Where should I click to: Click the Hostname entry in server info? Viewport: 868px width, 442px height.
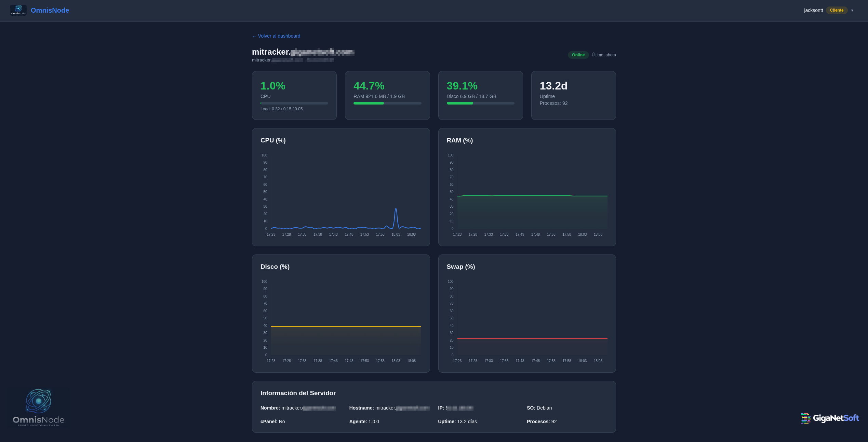click(x=389, y=408)
